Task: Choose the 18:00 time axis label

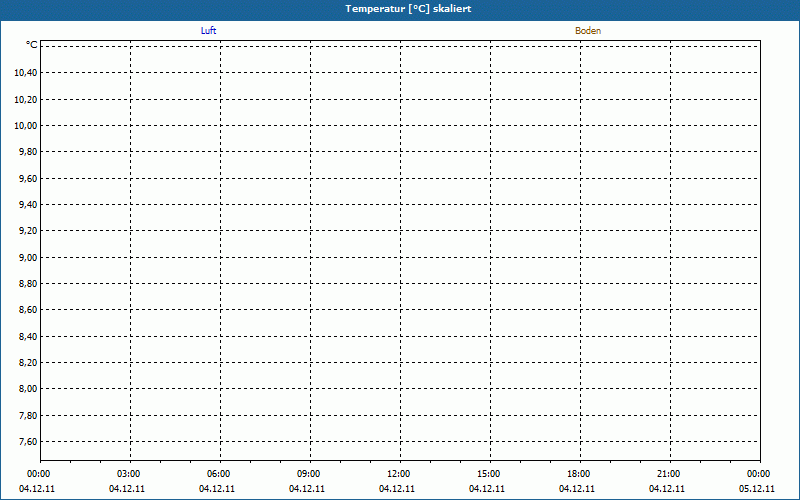Action: [579, 474]
